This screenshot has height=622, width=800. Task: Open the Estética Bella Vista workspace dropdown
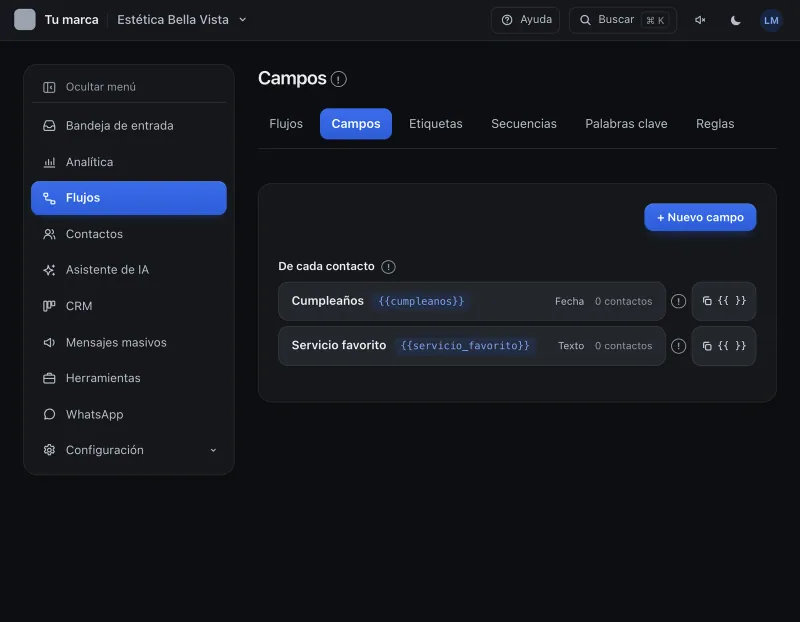click(x=182, y=20)
